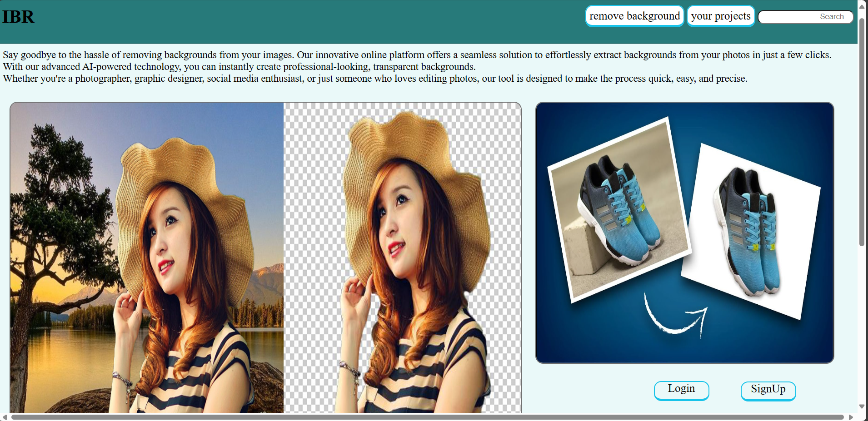
Task: Click the IBR logo in the header
Action: (x=18, y=17)
